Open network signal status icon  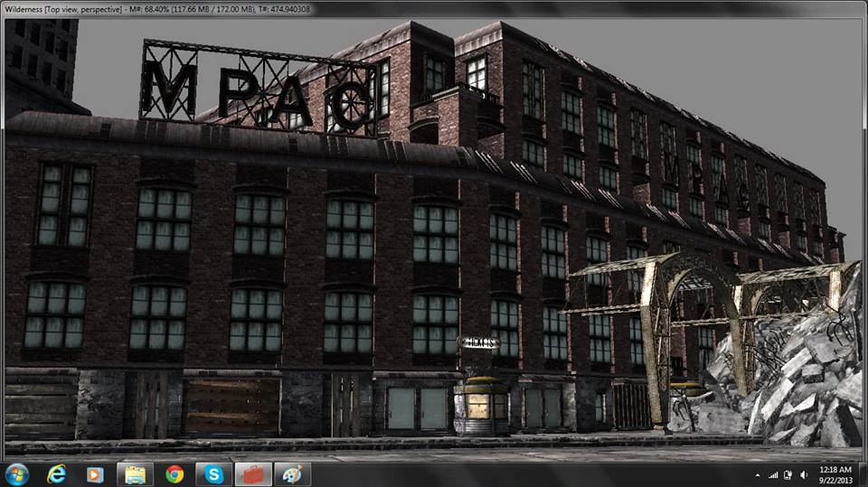coord(773,475)
